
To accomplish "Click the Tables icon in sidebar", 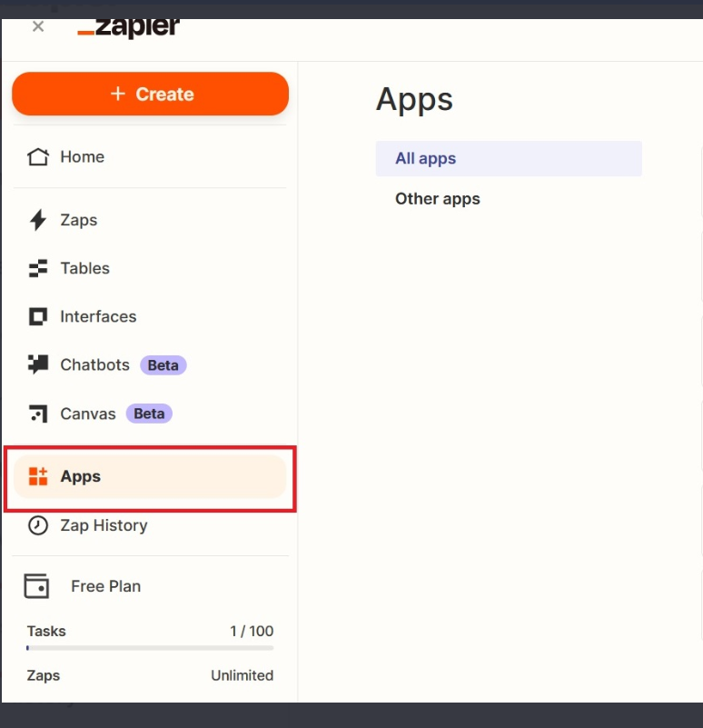I will click(x=37, y=268).
